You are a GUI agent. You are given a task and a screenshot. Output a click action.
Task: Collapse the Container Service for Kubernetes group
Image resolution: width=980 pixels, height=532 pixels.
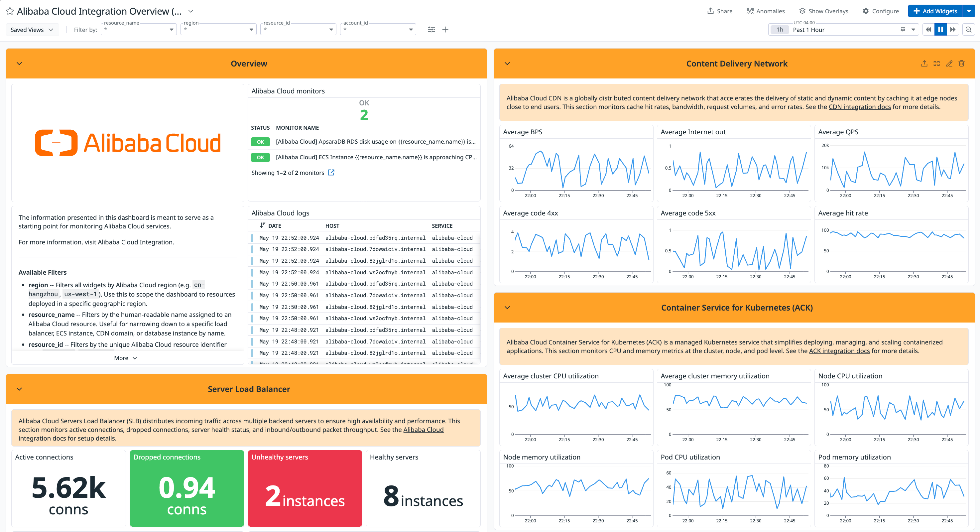(x=507, y=308)
